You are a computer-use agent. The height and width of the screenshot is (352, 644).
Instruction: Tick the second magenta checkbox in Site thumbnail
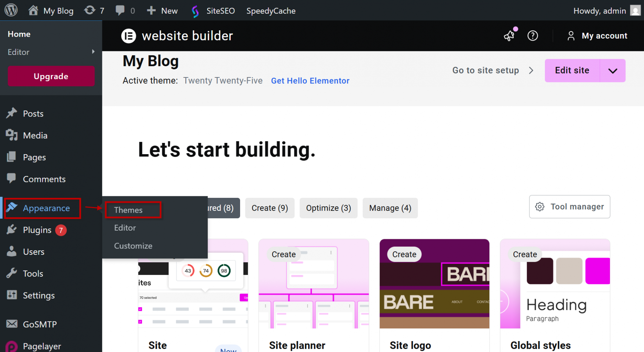pyautogui.click(x=140, y=321)
